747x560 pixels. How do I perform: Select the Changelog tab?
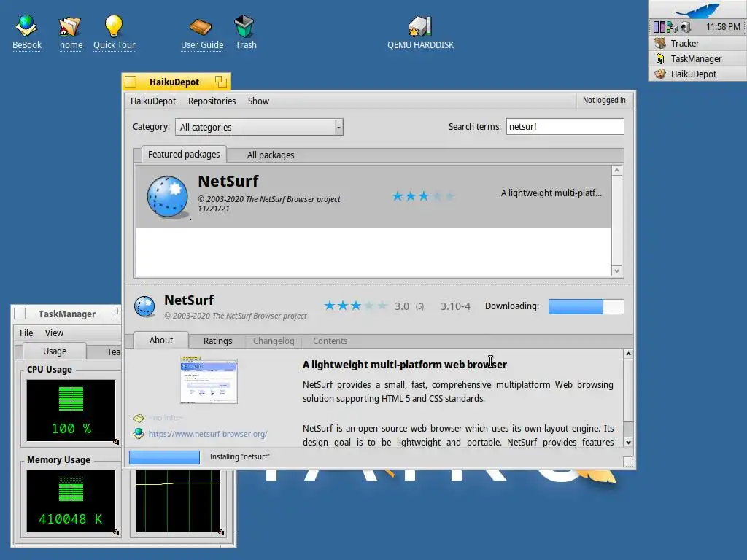coord(274,341)
